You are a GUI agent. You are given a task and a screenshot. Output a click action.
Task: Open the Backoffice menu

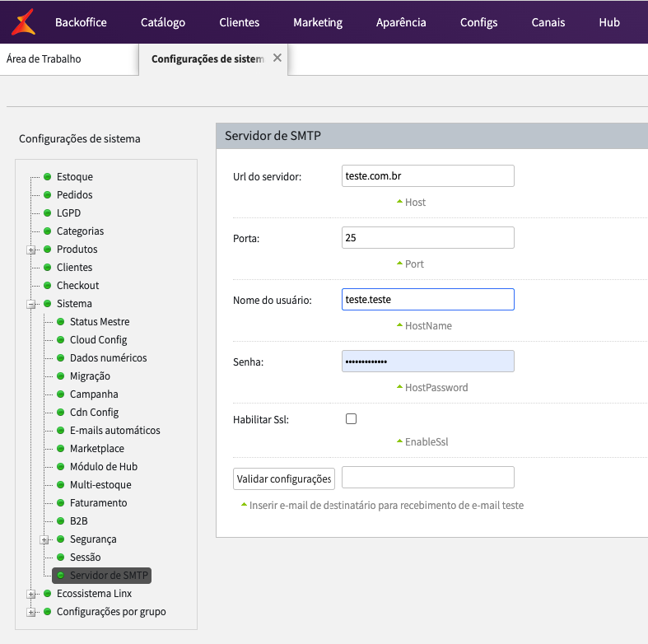(81, 22)
